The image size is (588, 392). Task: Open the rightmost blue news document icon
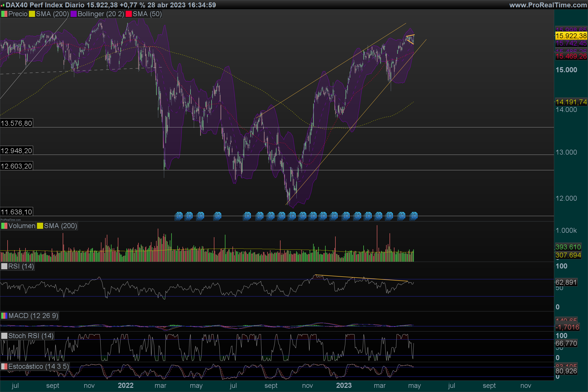click(x=414, y=216)
